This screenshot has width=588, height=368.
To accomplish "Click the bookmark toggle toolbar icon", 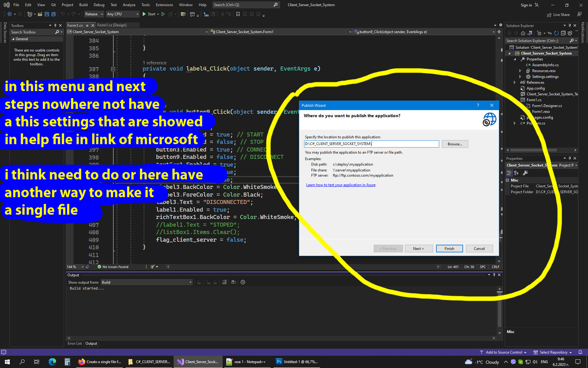I will click(238, 14).
